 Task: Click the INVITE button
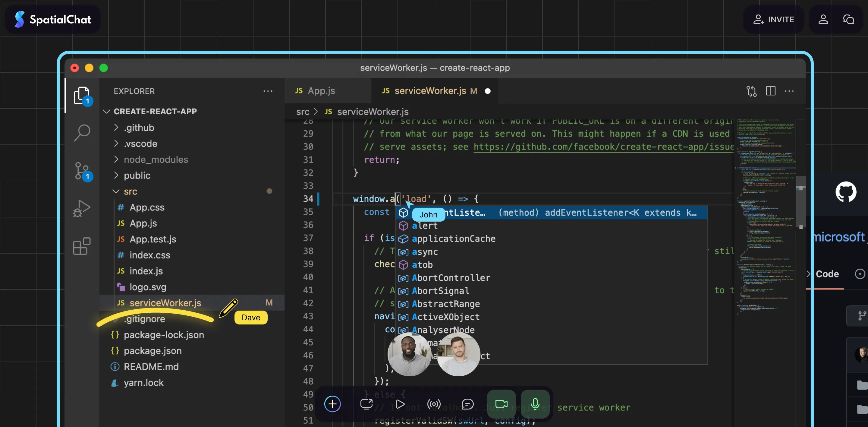[x=774, y=19]
